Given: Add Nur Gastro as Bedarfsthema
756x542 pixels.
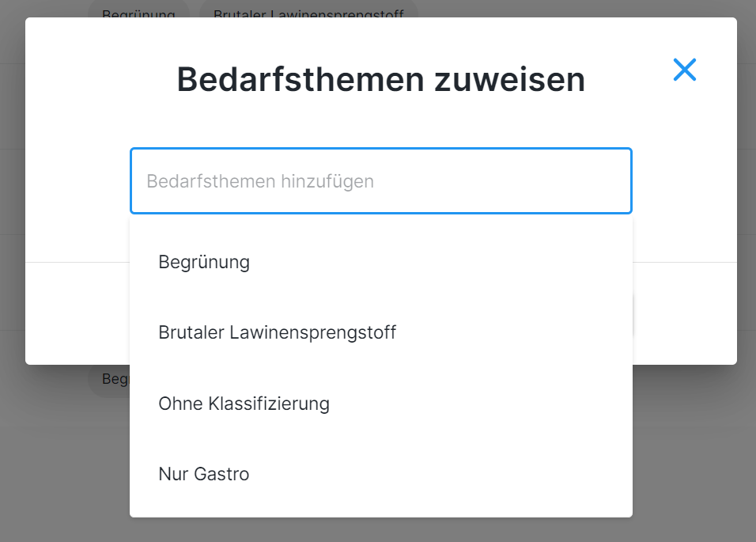Looking at the screenshot, I should click(204, 474).
